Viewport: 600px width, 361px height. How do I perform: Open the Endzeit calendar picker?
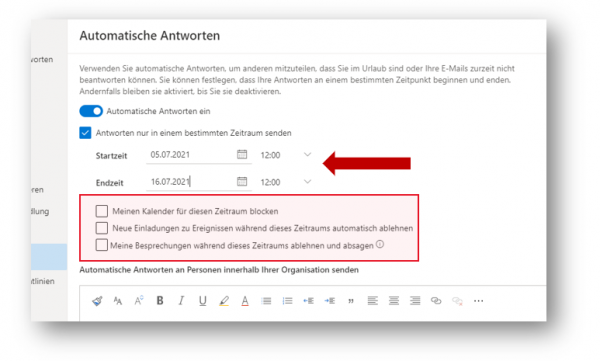(242, 181)
